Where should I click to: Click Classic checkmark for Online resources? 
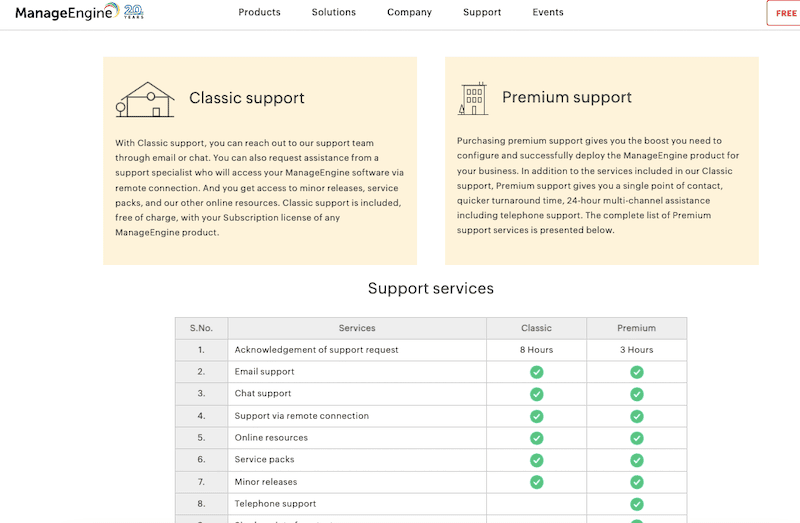click(536, 438)
